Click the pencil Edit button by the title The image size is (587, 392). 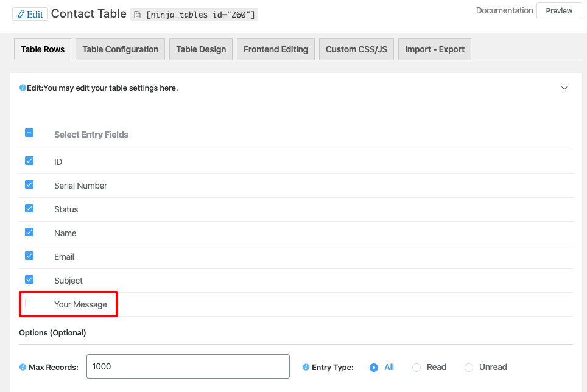click(x=30, y=14)
